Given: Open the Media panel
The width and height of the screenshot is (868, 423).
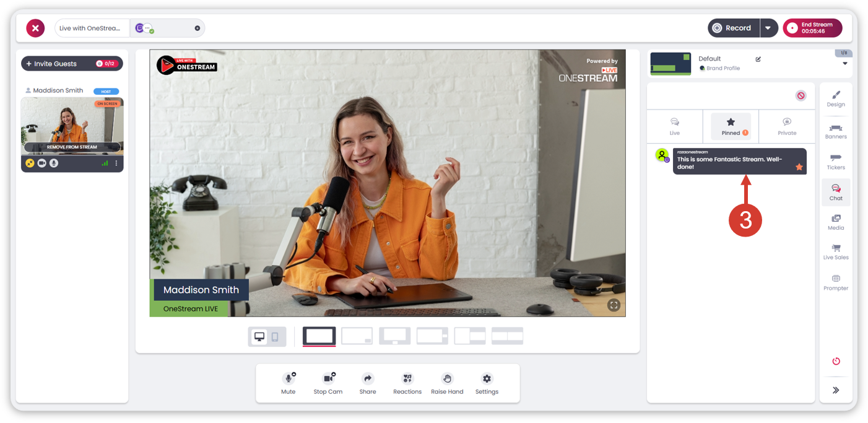Looking at the screenshot, I should [835, 222].
